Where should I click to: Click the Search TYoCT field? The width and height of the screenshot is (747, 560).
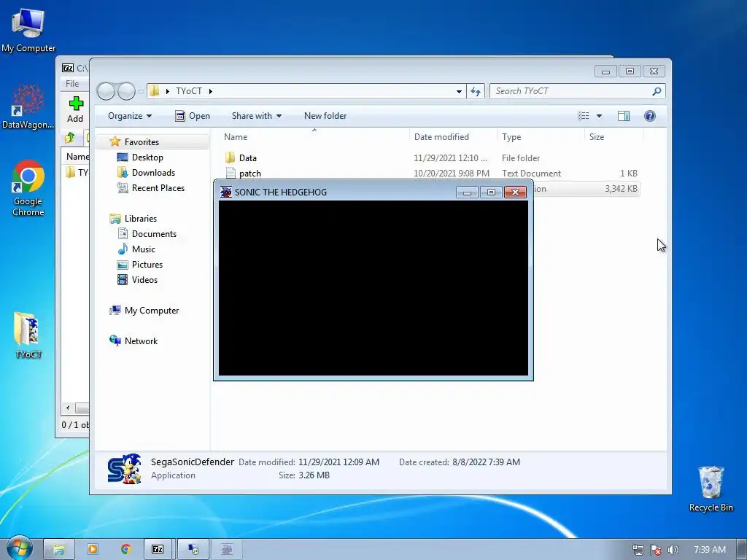[572, 91]
